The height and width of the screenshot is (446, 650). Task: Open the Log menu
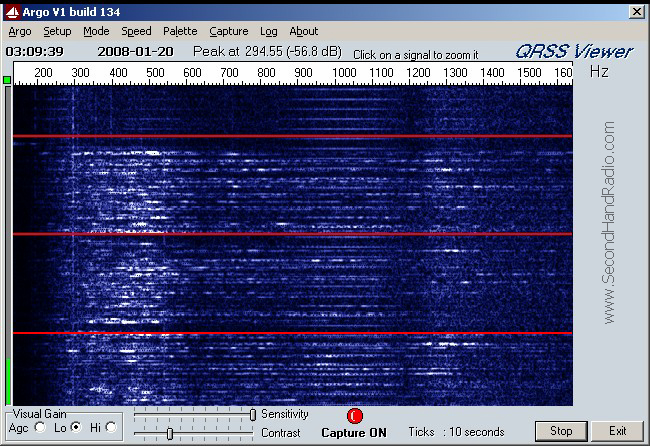tap(269, 32)
